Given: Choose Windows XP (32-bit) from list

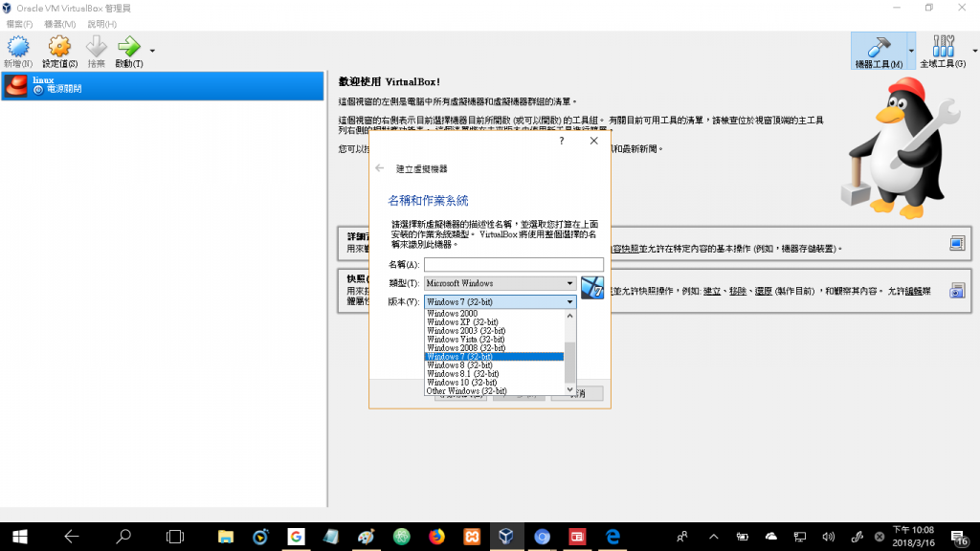Looking at the screenshot, I should coord(494,322).
